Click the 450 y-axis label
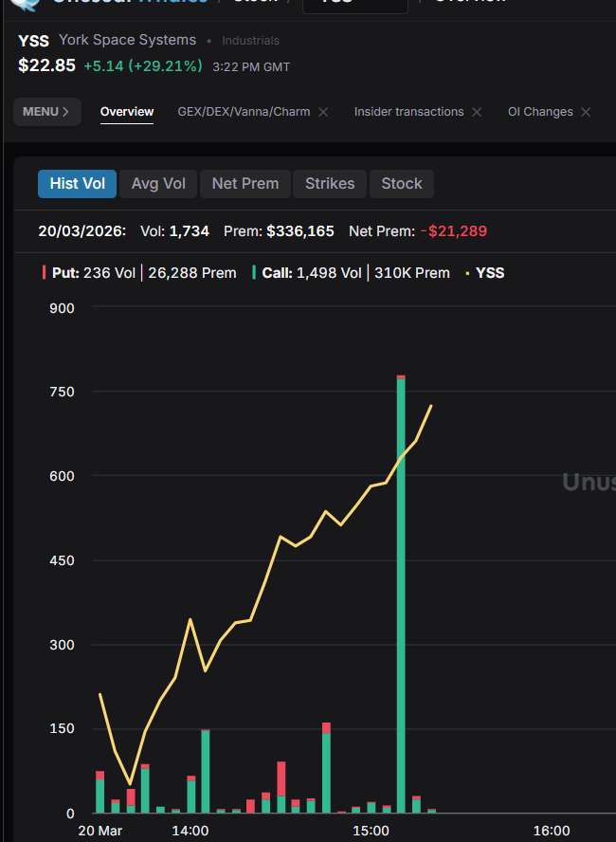Viewport: 616px width, 842px height. click(x=62, y=560)
